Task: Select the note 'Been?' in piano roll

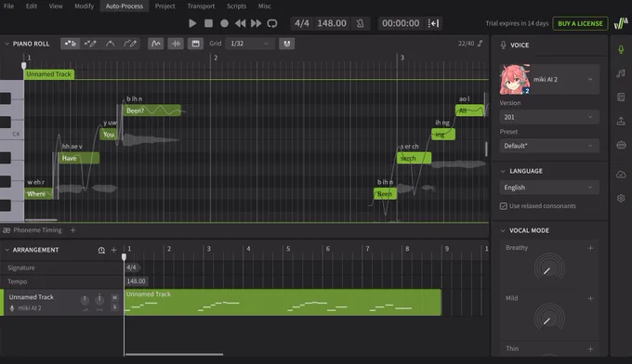Action: point(151,110)
